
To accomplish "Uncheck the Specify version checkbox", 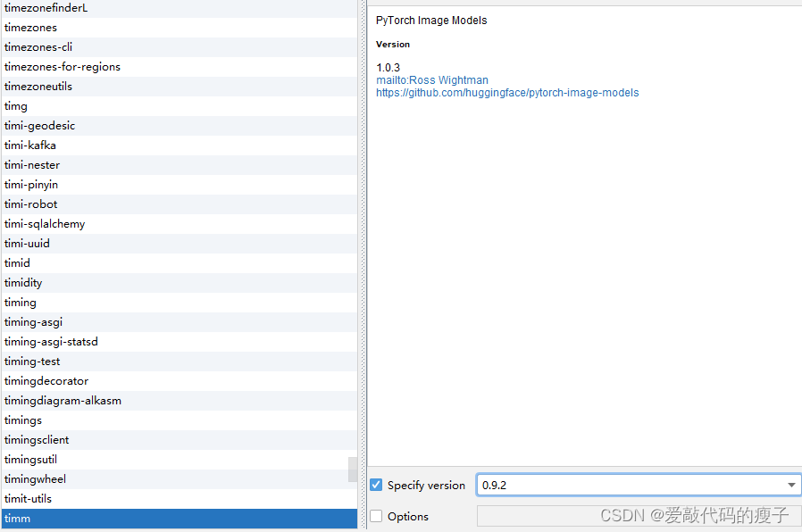I will [376, 485].
